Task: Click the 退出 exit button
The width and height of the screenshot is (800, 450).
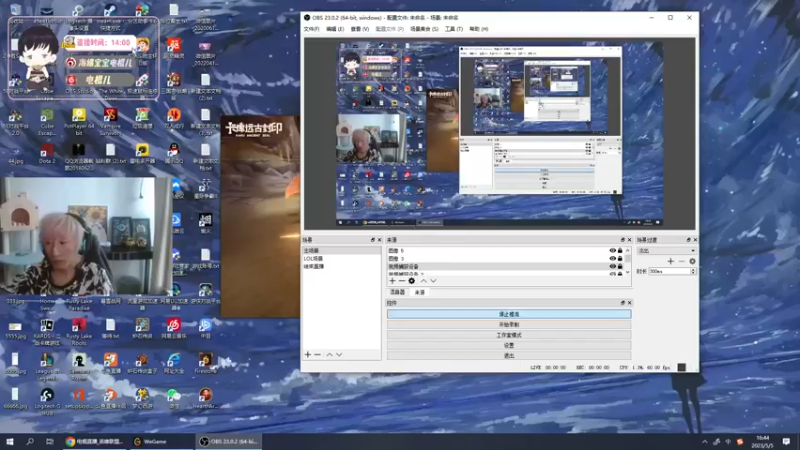Action: [x=509, y=356]
